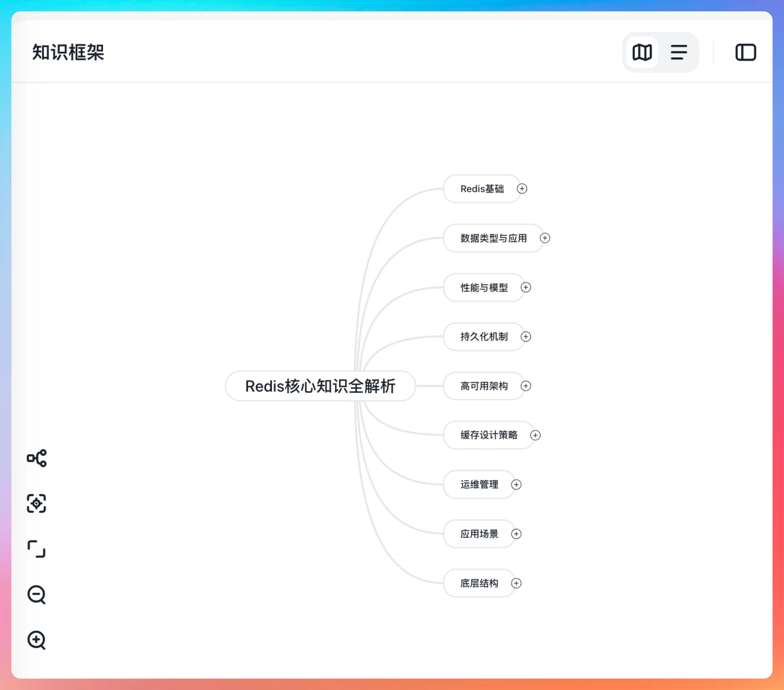
Task: Expand the 持久化机制 plus icon
Action: click(526, 337)
